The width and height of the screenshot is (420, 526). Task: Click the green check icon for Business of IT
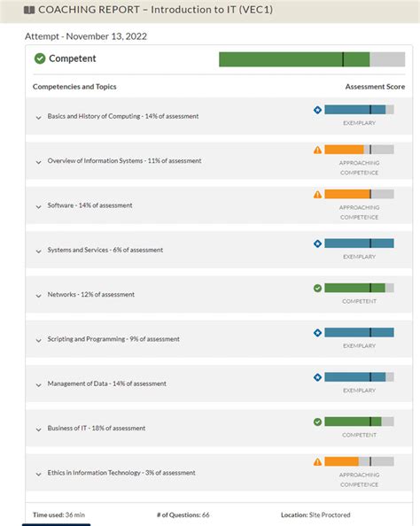pos(317,422)
